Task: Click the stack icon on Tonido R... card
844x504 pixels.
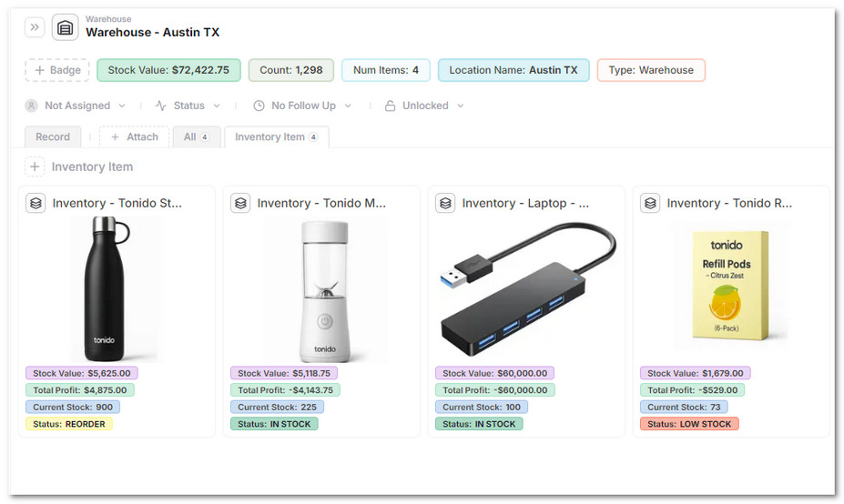Action: 650,203
